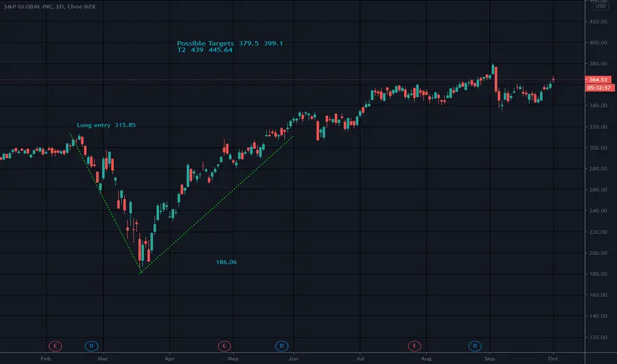Click the 340.00 price axis label

coord(598,105)
